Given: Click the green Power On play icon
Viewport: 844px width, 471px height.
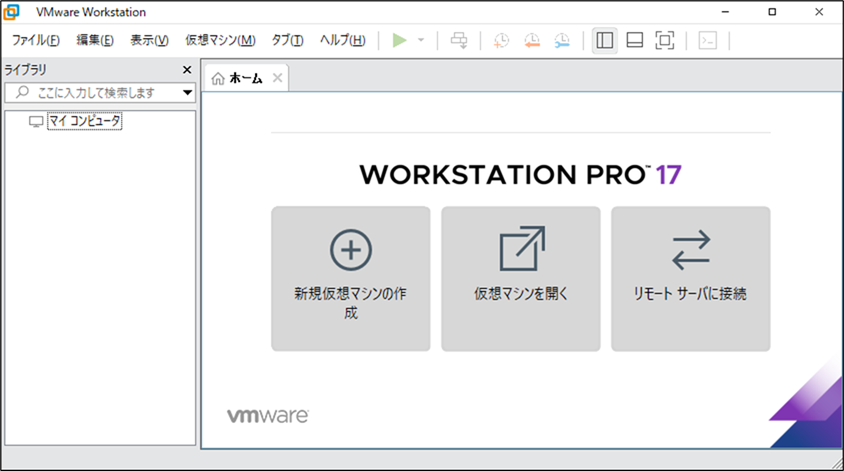Looking at the screenshot, I should coord(399,40).
